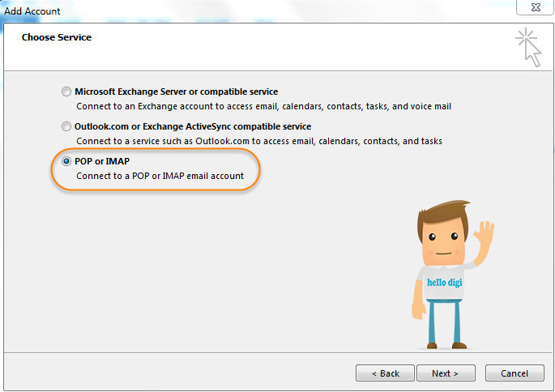
Task: Select the Microsoft Exchange Server radio button
Action: pos(66,92)
